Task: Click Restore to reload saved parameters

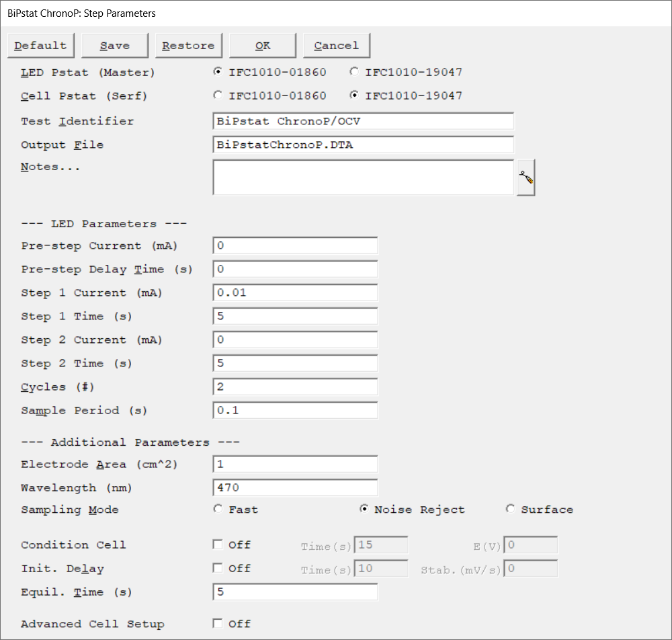Action: [188, 46]
